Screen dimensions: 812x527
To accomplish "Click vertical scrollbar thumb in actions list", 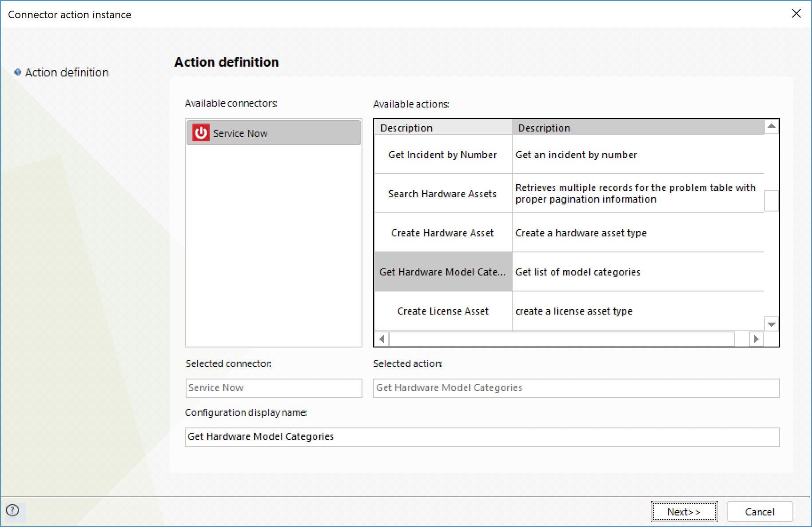I will [772, 201].
